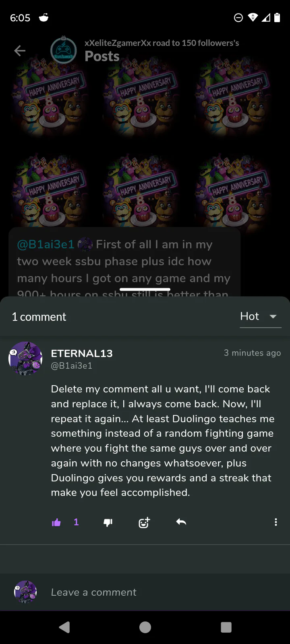The width and height of the screenshot is (290, 644).
Task: Toggle the purple thumbs-up like
Action: (56, 522)
